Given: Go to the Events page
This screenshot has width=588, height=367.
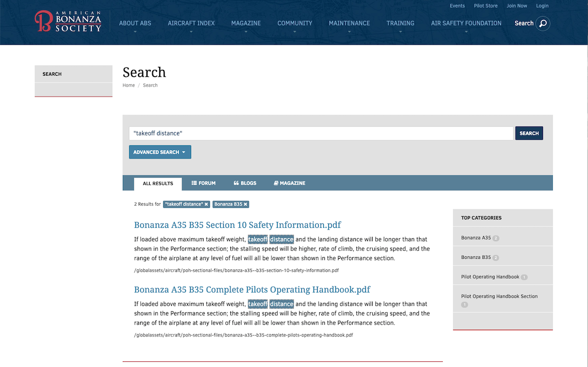Looking at the screenshot, I should point(457,6).
